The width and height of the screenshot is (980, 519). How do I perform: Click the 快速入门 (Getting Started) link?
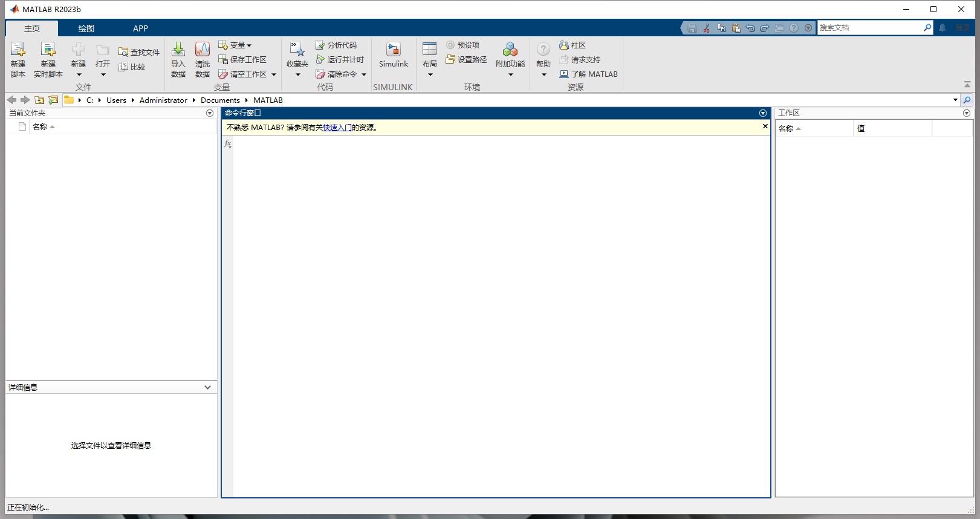pos(337,128)
